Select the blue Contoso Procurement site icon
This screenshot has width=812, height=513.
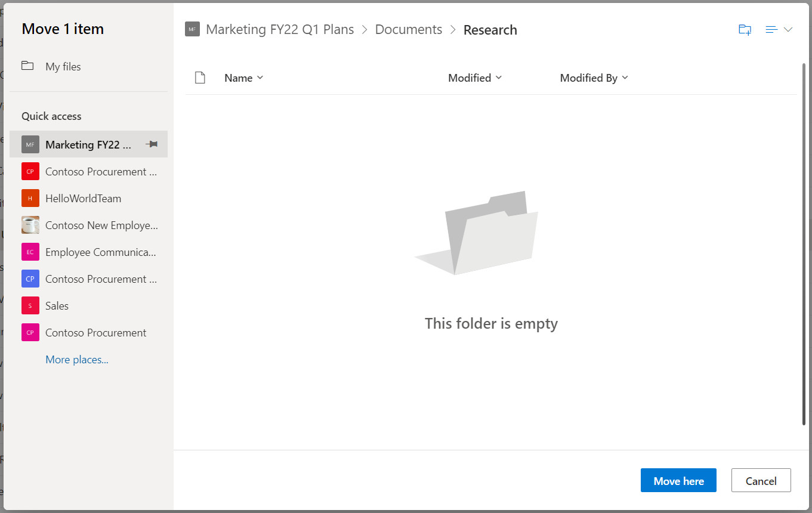pyautogui.click(x=30, y=279)
